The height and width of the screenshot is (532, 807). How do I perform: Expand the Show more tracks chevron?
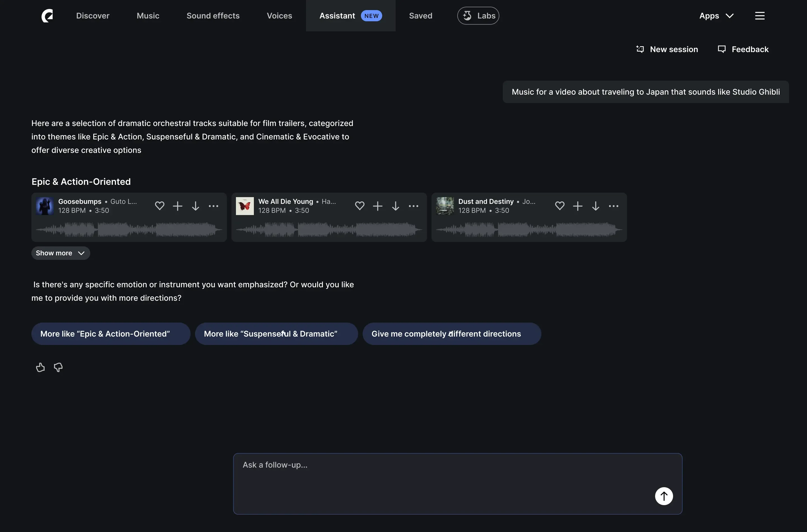61,253
